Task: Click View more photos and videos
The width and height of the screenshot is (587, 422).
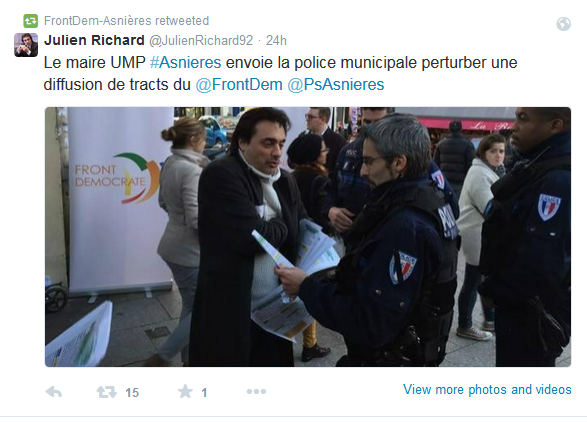Action: (487, 389)
